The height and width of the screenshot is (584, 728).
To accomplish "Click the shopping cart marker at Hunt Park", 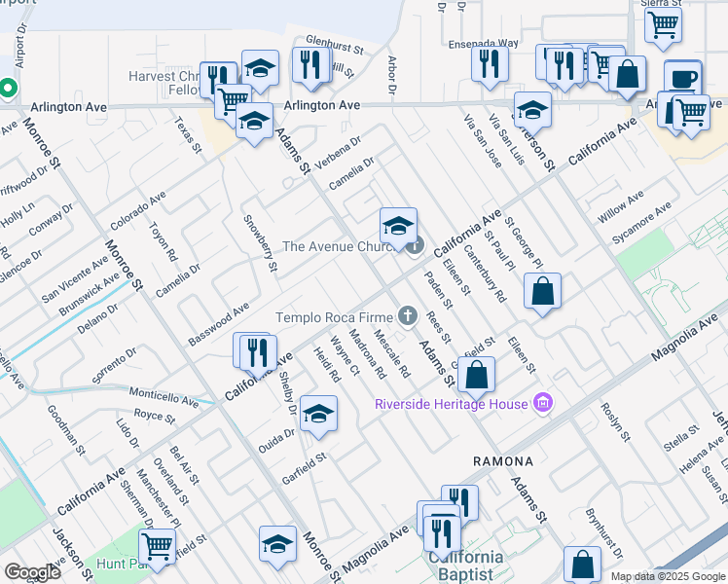I will (x=158, y=548).
